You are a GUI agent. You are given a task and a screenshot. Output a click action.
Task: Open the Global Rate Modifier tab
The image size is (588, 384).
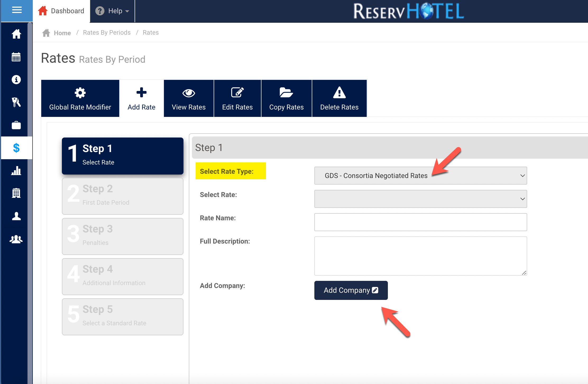pyautogui.click(x=80, y=98)
